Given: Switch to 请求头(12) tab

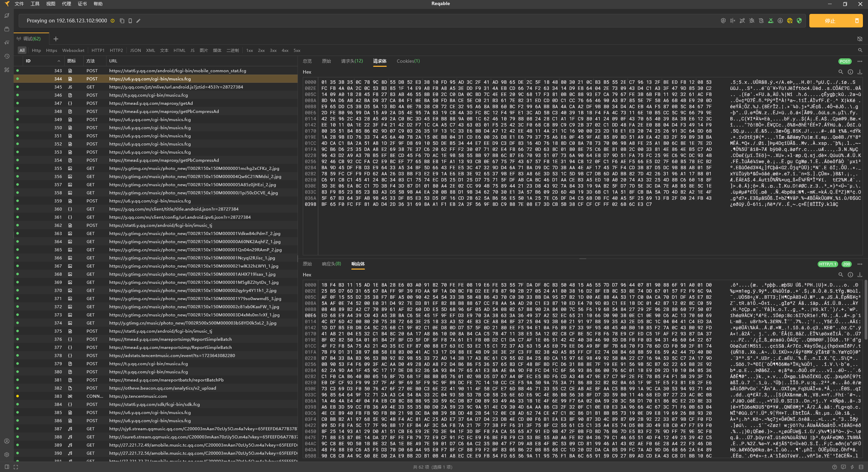Looking at the screenshot, I should click(x=352, y=61).
